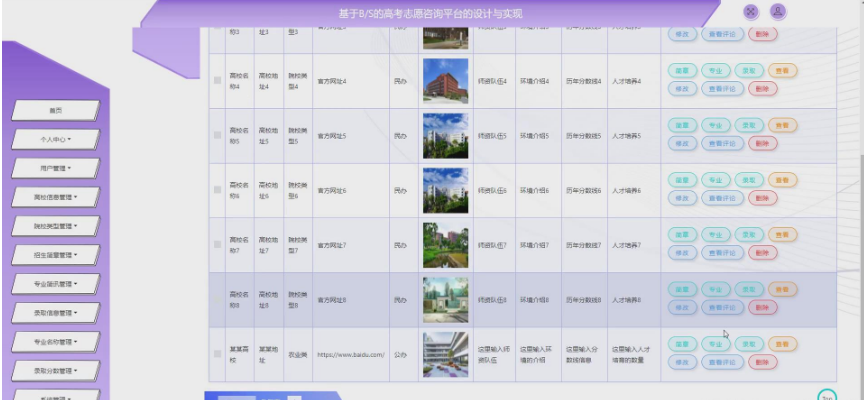Click 简章 button in 高校名称5 row
The image size is (864, 400).
pos(682,125)
